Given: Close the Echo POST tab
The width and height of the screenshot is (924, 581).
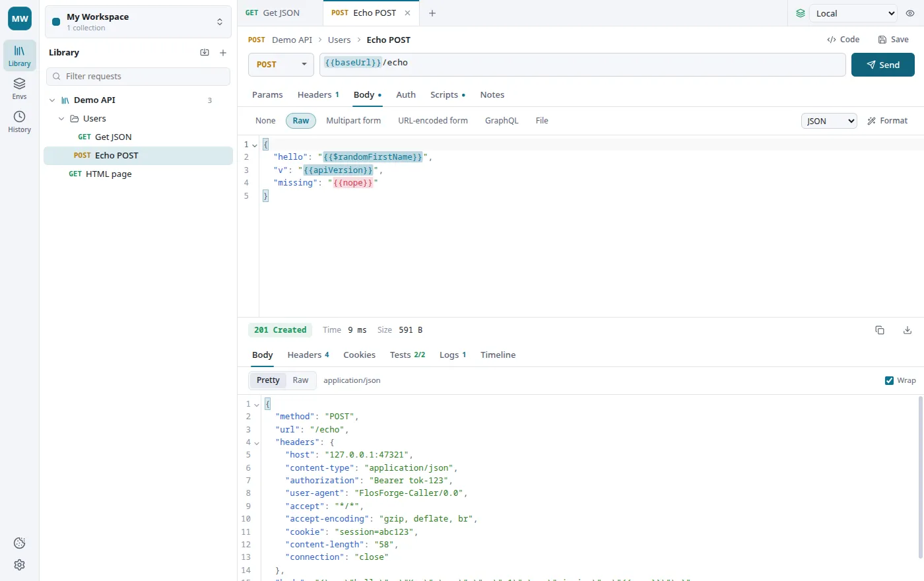Looking at the screenshot, I should (x=407, y=13).
